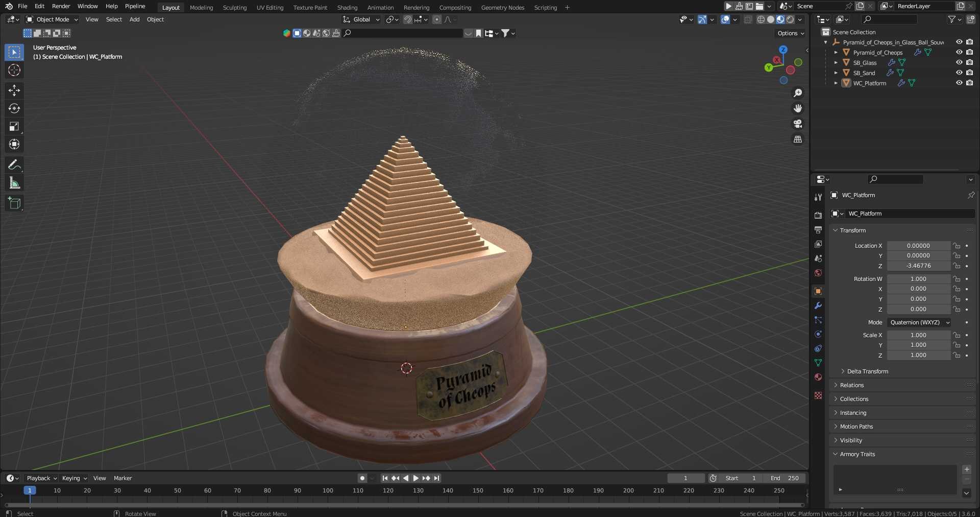Open the Playback dropdown in timeline
980x517 pixels.
41,478
